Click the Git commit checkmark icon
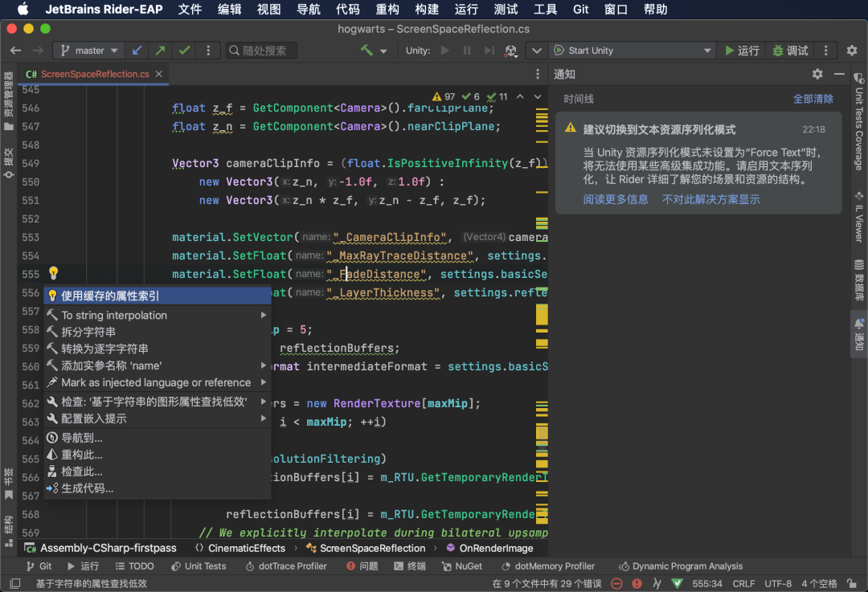The image size is (868, 592). point(184,51)
